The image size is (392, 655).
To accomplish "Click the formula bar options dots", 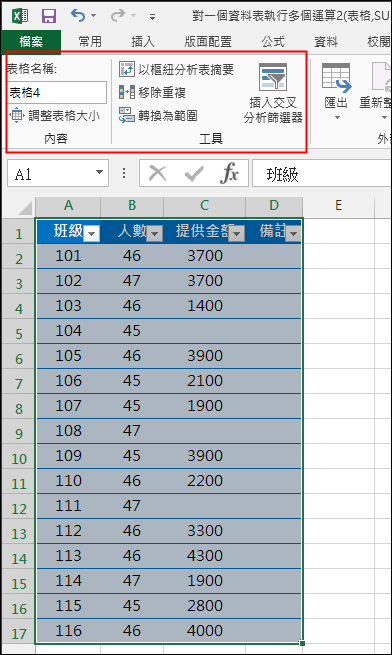I will [124, 173].
